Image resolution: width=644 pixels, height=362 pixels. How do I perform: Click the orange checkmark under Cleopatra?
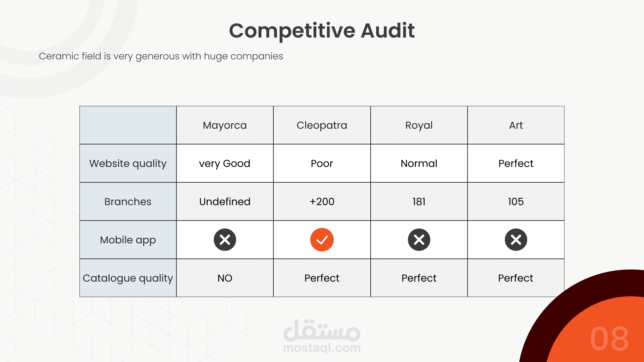(322, 240)
